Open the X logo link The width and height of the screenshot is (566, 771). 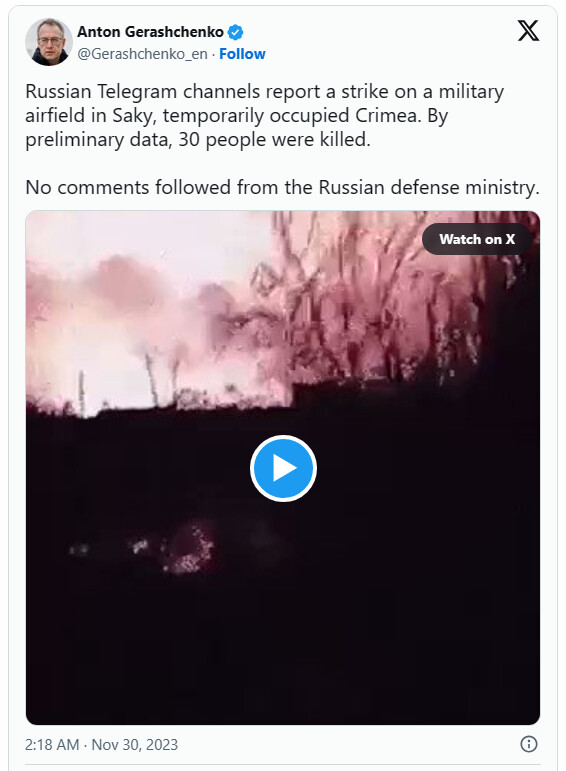[x=528, y=31]
